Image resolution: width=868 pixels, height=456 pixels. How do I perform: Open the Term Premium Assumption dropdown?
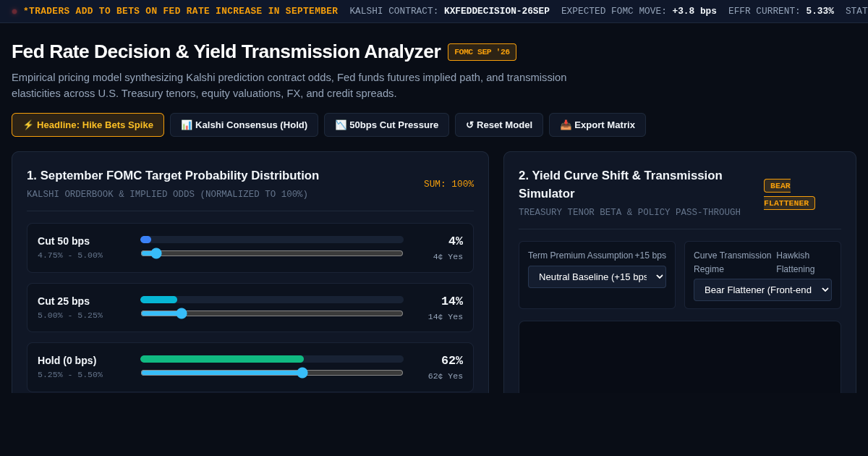597,276
